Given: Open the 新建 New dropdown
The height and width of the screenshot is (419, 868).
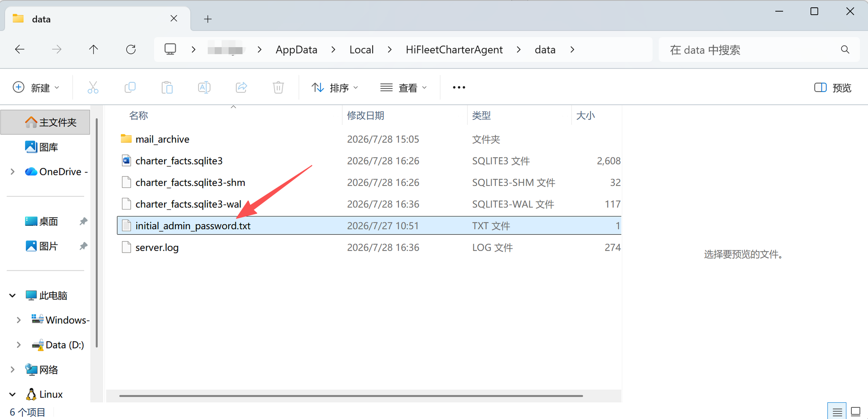Looking at the screenshot, I should pos(36,88).
